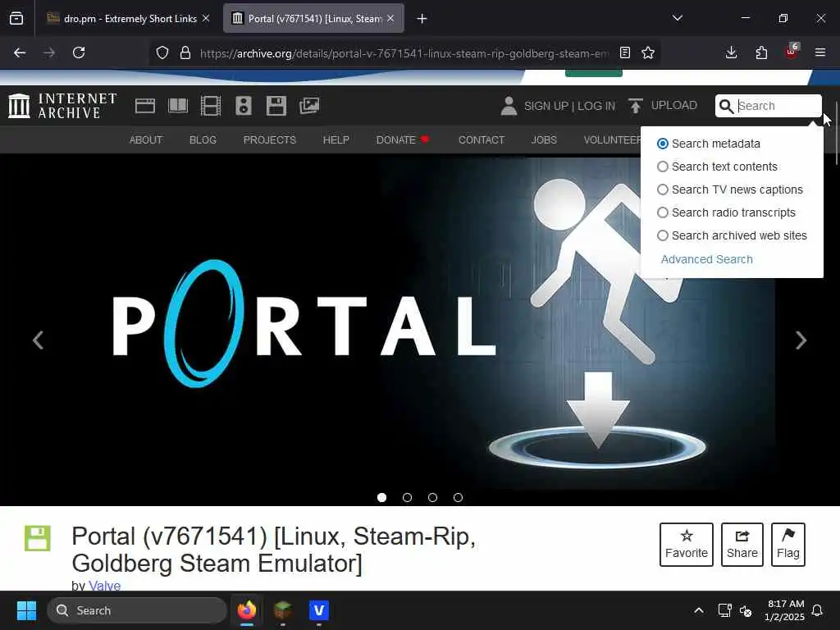Open the PROJECTS navigation item
This screenshot has width=840, height=630.
coord(269,139)
